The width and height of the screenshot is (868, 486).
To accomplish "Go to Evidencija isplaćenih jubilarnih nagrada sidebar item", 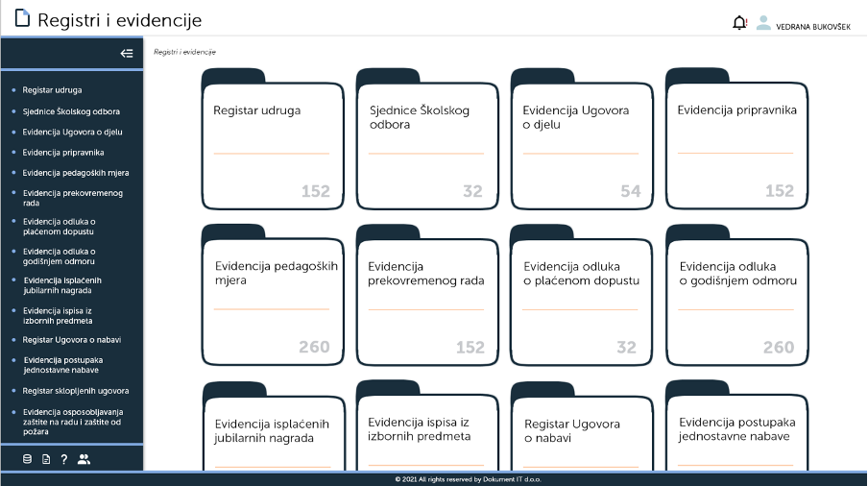I will tap(61, 285).
